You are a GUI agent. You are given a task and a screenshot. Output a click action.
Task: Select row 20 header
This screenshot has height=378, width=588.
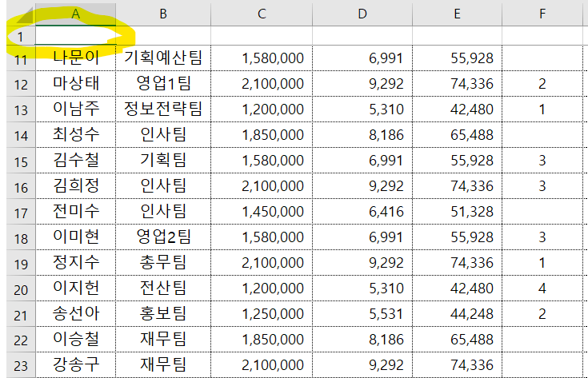coord(21,288)
